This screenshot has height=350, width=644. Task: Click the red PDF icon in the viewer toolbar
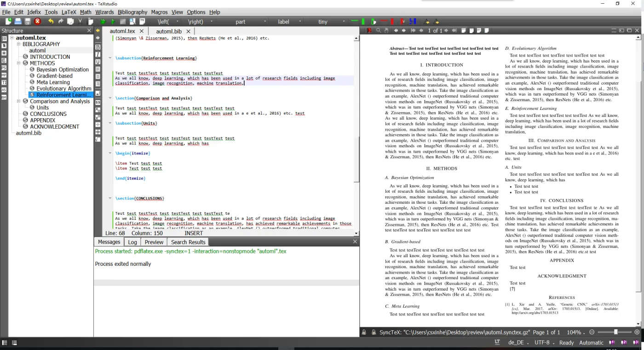click(369, 30)
